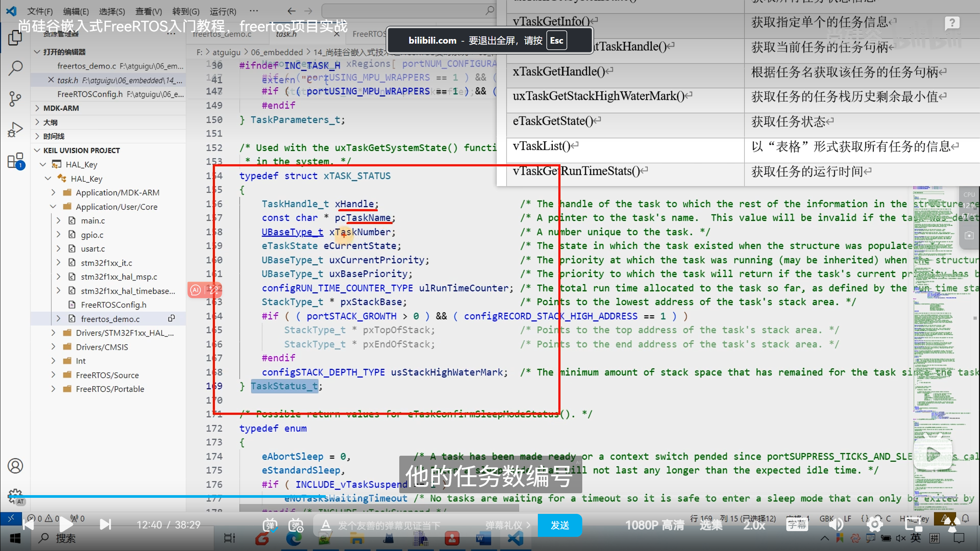
Task: Open the Explorer files icon
Action: pyautogui.click(x=15, y=37)
